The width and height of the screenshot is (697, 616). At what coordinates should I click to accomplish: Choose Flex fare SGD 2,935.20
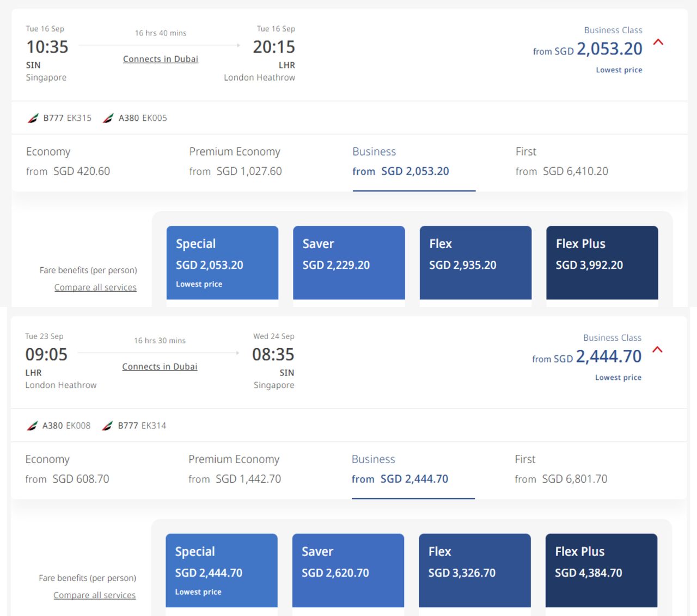point(475,263)
